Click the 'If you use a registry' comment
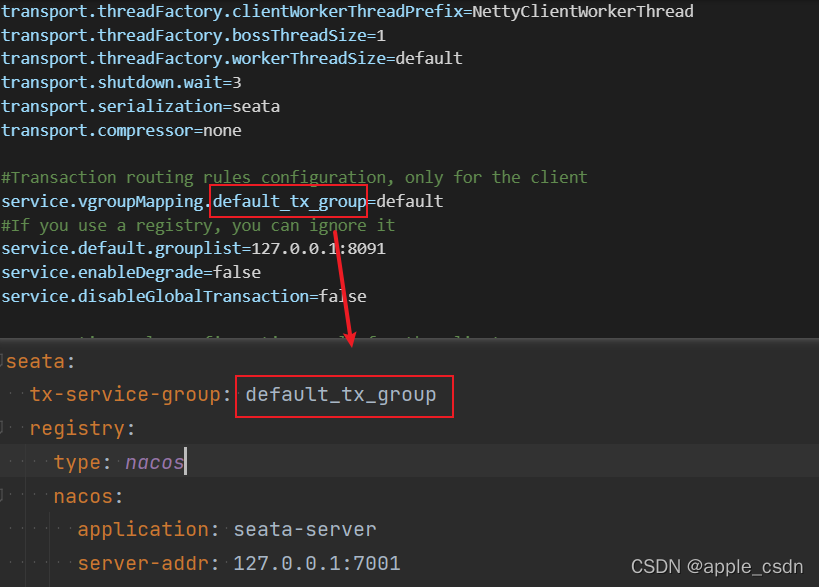Screen dimensions: 819x587 198,226
